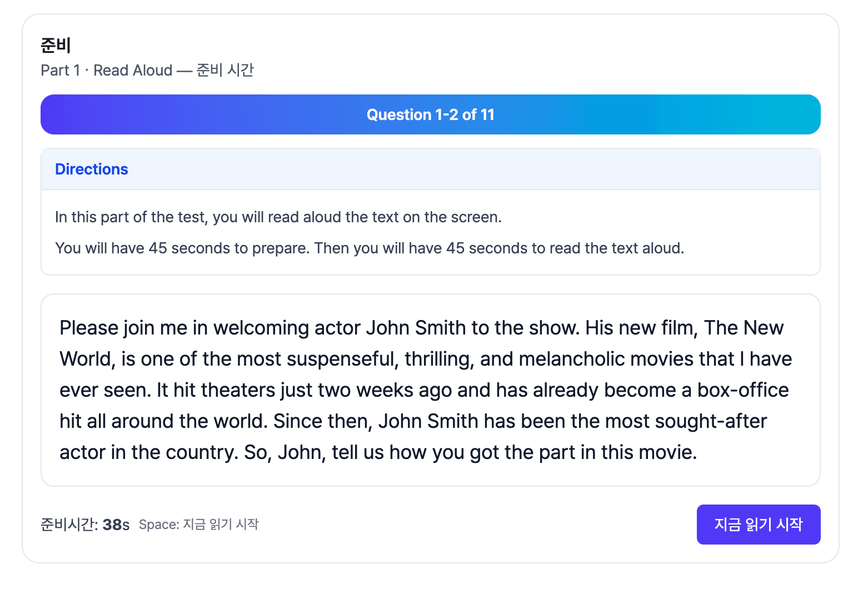Click the Part 1 label in subtitle
This screenshot has height=609, width=868.
coord(60,71)
